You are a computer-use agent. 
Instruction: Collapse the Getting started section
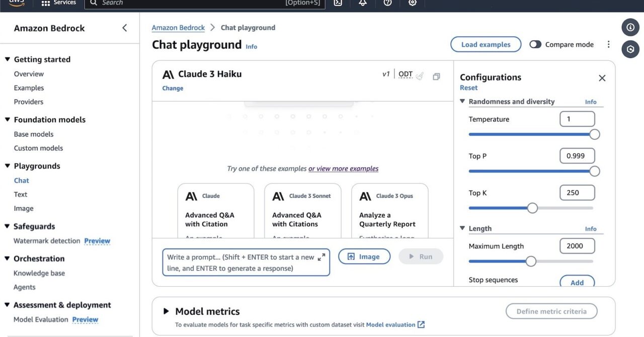pyautogui.click(x=8, y=59)
